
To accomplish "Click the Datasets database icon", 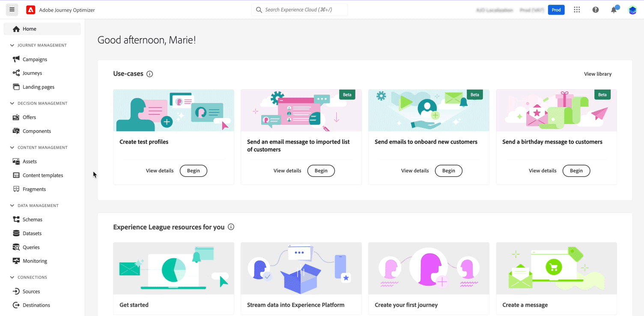I will point(16,233).
